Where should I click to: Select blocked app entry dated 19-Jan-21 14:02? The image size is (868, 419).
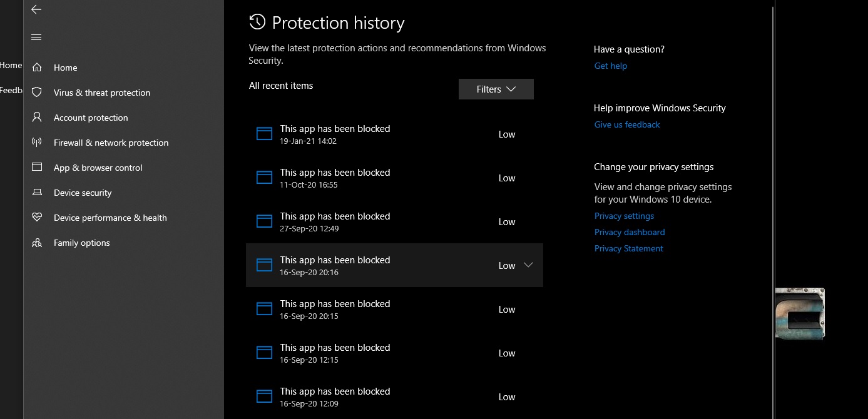point(394,134)
